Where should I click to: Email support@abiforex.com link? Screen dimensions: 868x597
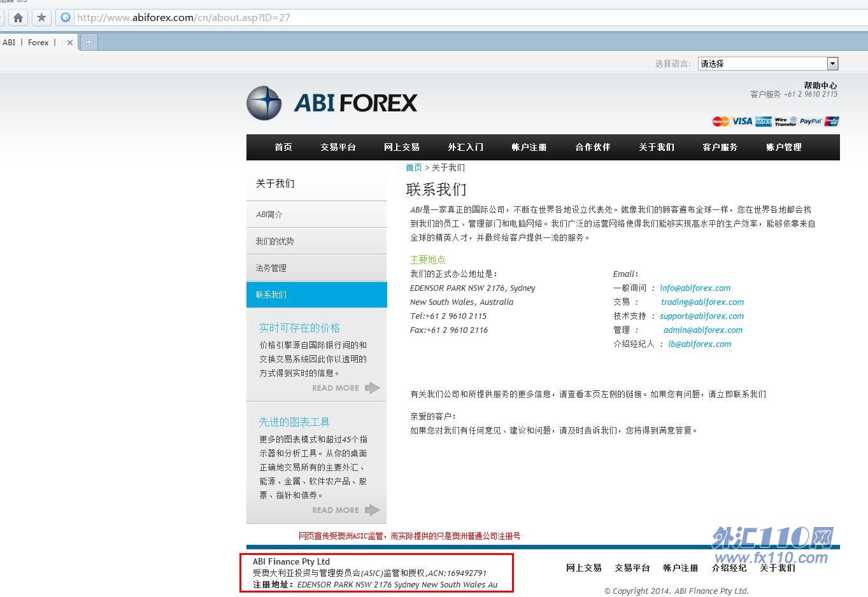pyautogui.click(x=702, y=316)
